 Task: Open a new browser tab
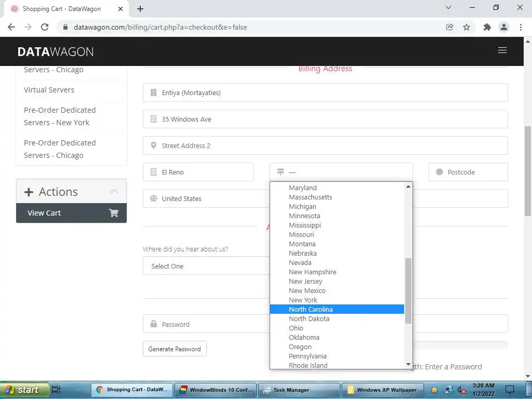point(140,9)
